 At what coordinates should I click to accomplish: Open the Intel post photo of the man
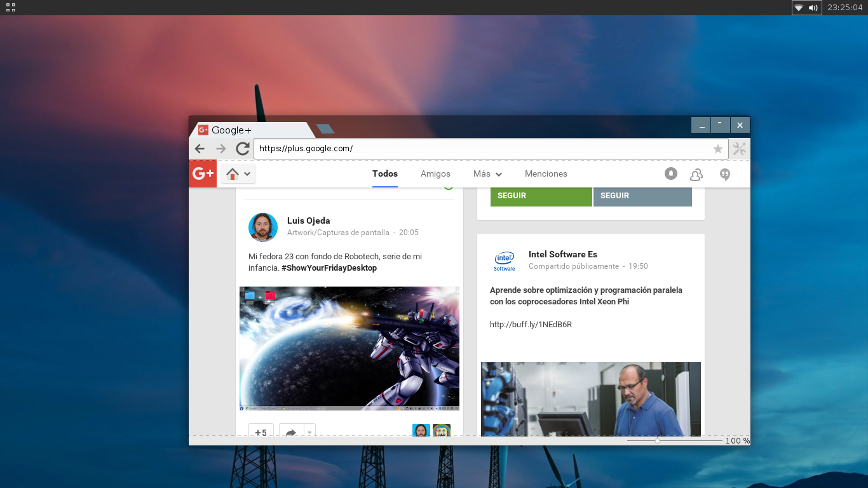[591, 399]
